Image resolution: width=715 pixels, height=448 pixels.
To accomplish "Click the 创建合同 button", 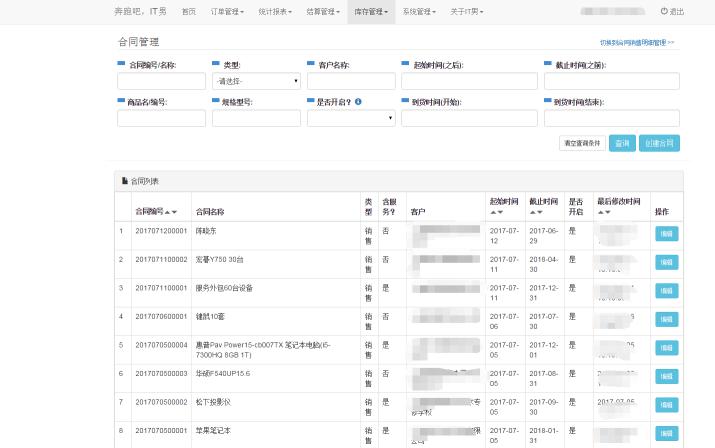I will pos(659,143).
